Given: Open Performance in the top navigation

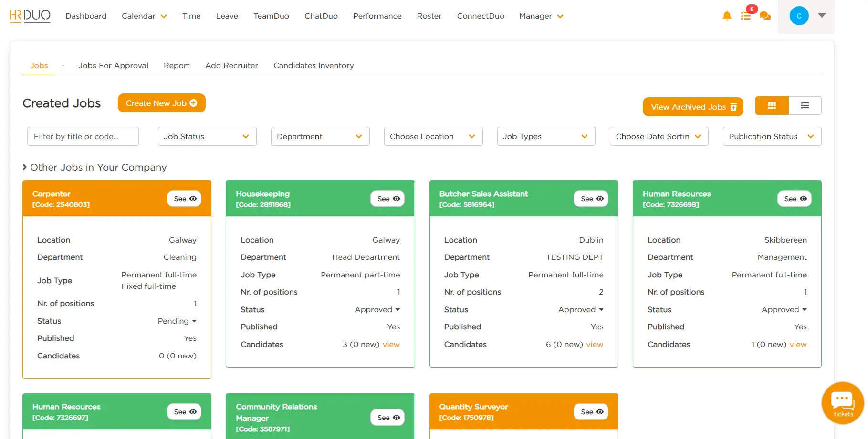Looking at the screenshot, I should coord(377,16).
